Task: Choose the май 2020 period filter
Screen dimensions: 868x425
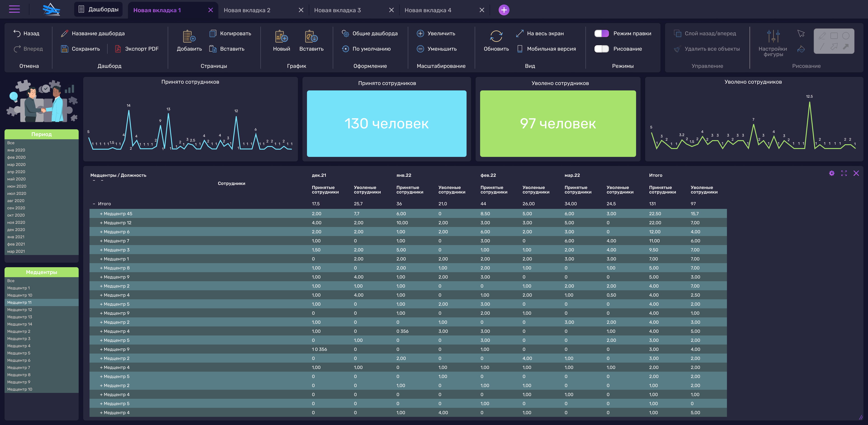Action: 16,179
